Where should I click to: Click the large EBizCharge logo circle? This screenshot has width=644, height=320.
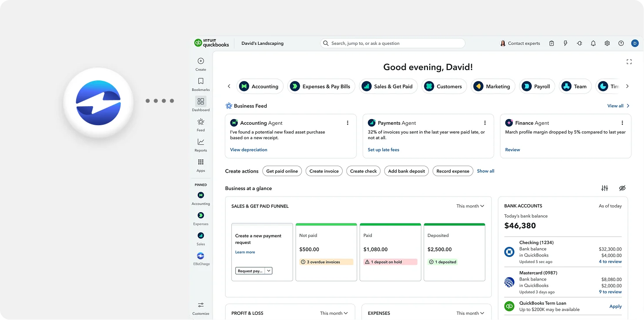point(98,103)
